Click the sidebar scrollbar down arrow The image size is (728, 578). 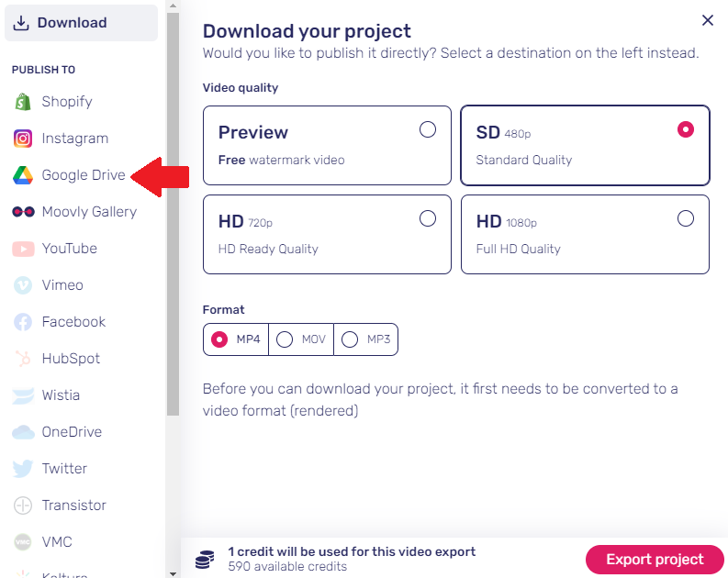point(173,573)
